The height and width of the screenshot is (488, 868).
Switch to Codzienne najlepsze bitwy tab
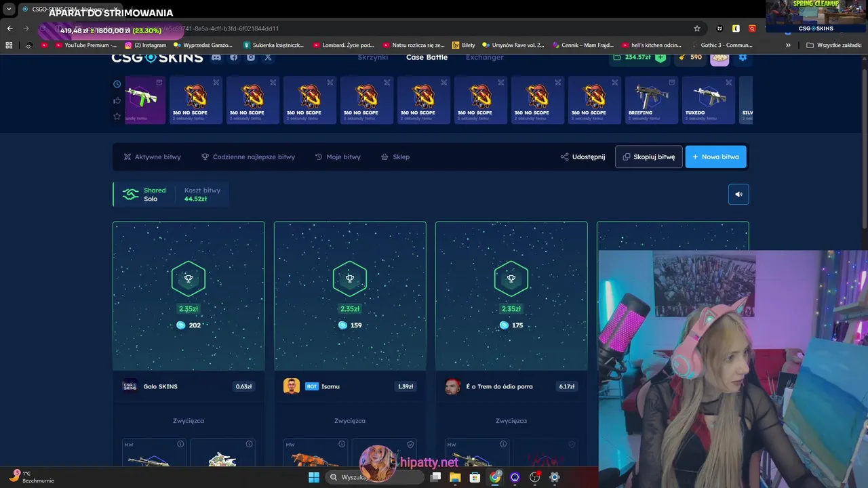(x=248, y=157)
